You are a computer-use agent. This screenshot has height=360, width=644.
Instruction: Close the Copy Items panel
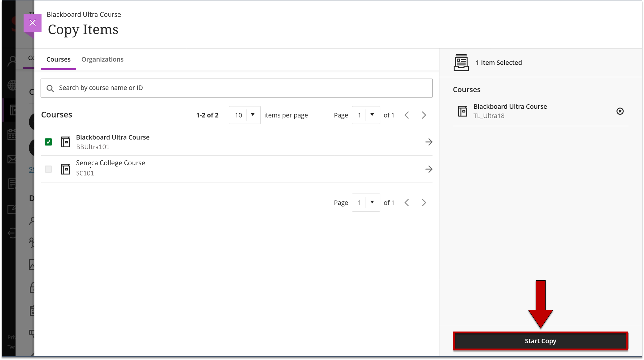tap(33, 23)
